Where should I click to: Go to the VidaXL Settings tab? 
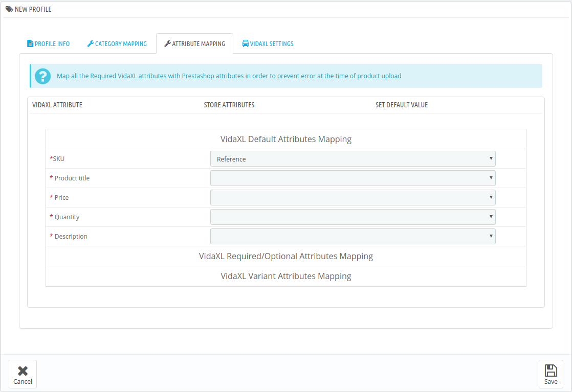click(268, 44)
